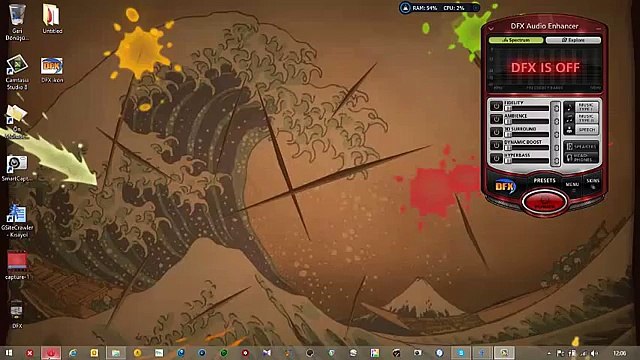Viewport: 640px width, 360px height.
Task: Click the RAM and CPU meter widget icon
Action: pos(404,8)
